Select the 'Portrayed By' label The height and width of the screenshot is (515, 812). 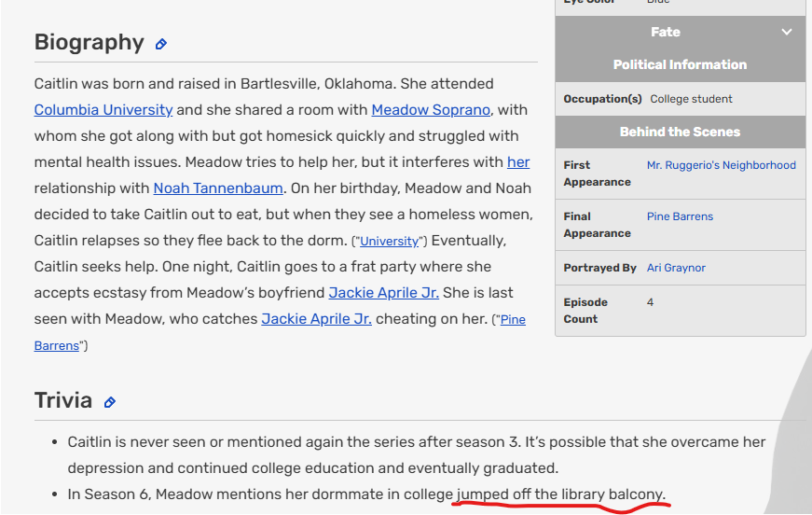click(x=599, y=268)
